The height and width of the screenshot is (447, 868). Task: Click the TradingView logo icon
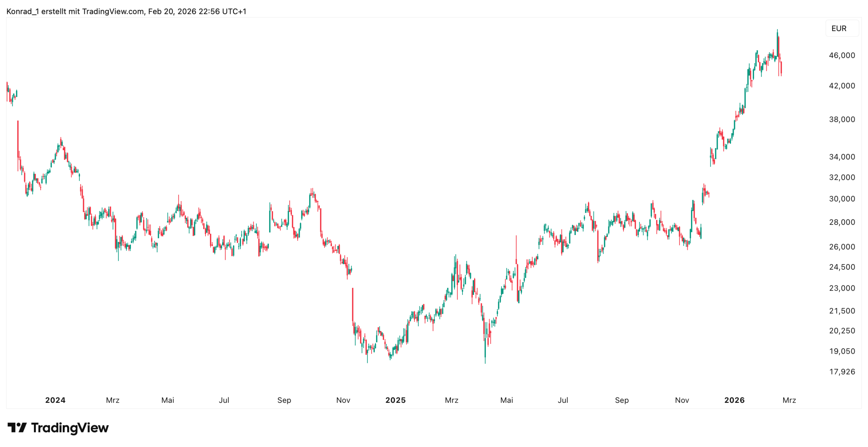17,427
